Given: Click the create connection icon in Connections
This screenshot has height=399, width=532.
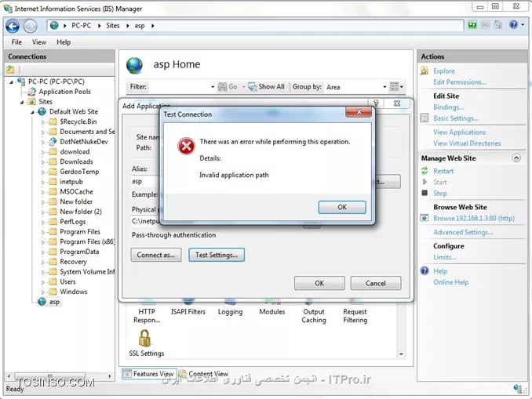Looking at the screenshot, I should (x=10, y=70).
